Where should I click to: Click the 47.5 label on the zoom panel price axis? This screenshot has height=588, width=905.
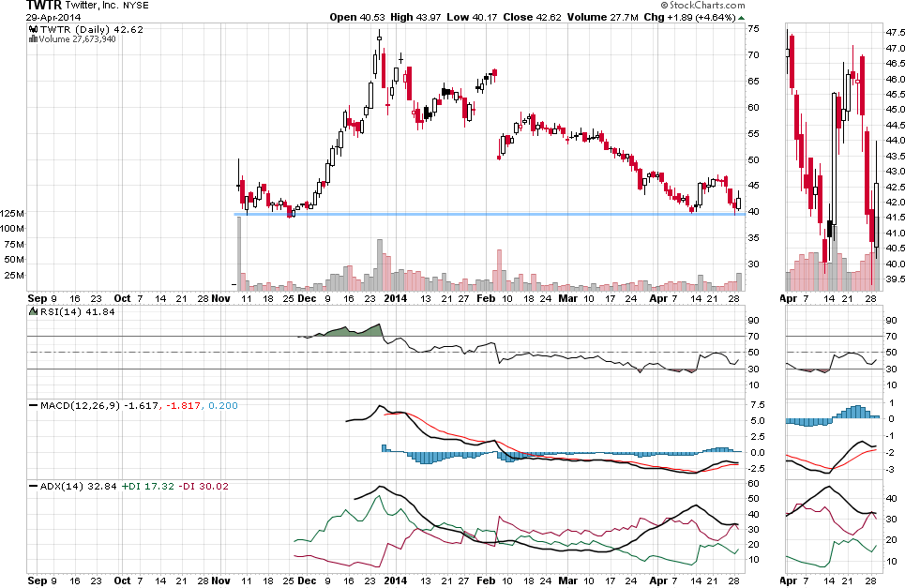click(x=895, y=32)
